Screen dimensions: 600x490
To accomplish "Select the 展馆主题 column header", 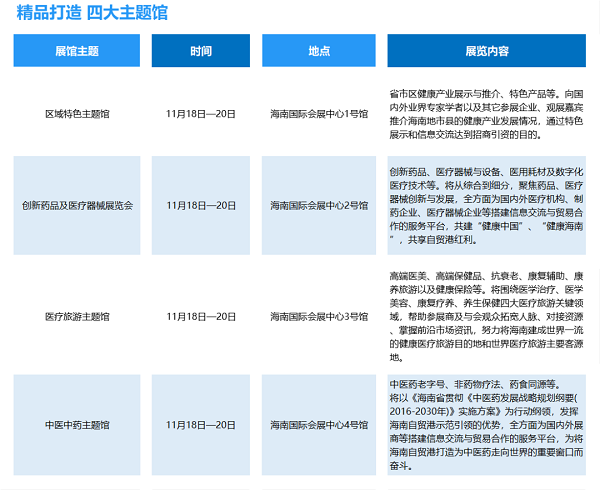I will point(77,50).
